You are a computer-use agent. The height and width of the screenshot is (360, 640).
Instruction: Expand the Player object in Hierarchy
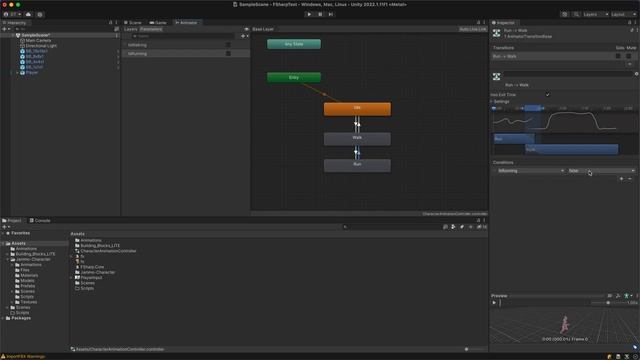click(x=17, y=73)
